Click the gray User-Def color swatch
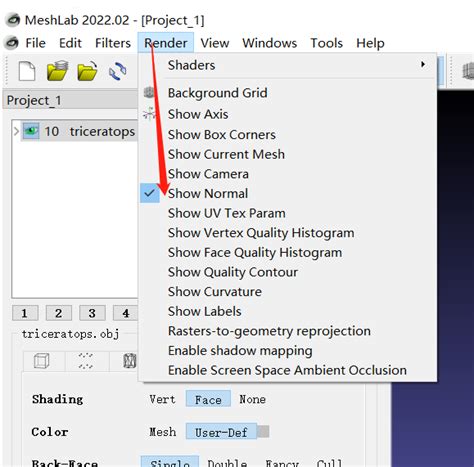The width and height of the screenshot is (474, 467). coord(263,432)
